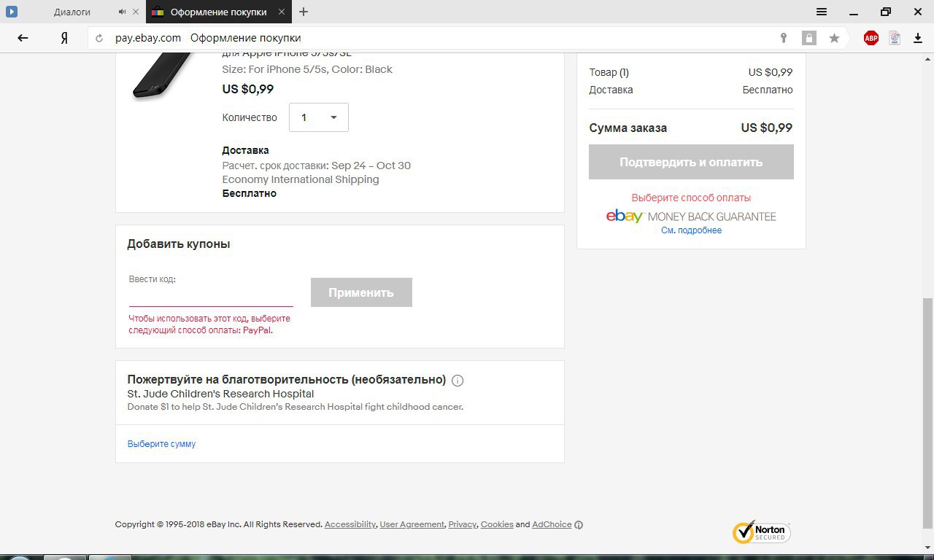934x560 pixels.
Task: Open the browser downloads arrow
Action: point(918,38)
